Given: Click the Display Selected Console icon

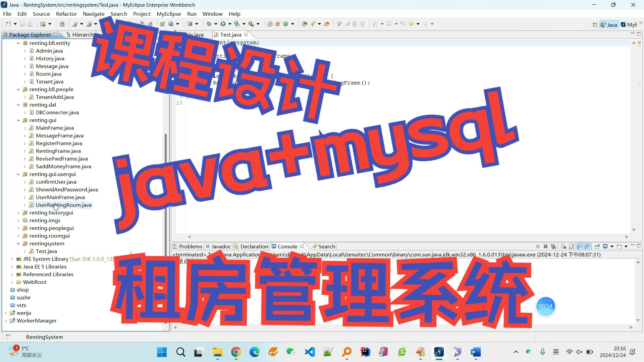Looking at the screenshot, I should tap(605, 246).
